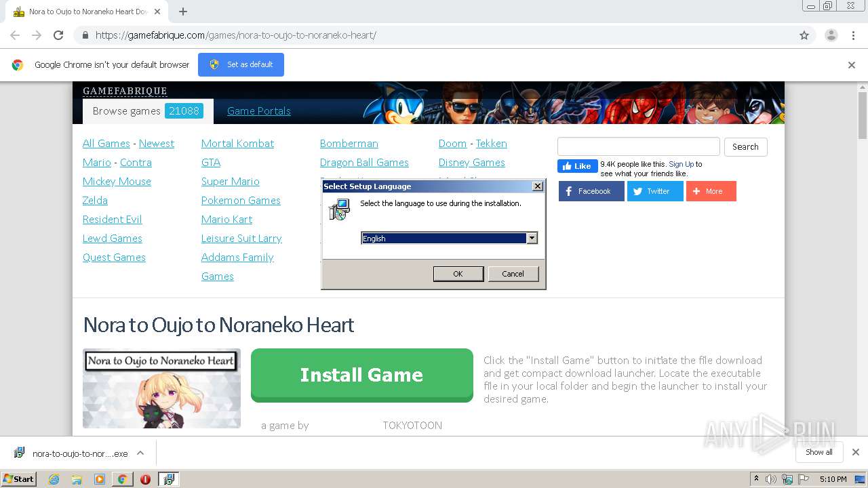The height and width of the screenshot is (488, 868).
Task: Open media player taskbar icon
Action: pos(100,479)
